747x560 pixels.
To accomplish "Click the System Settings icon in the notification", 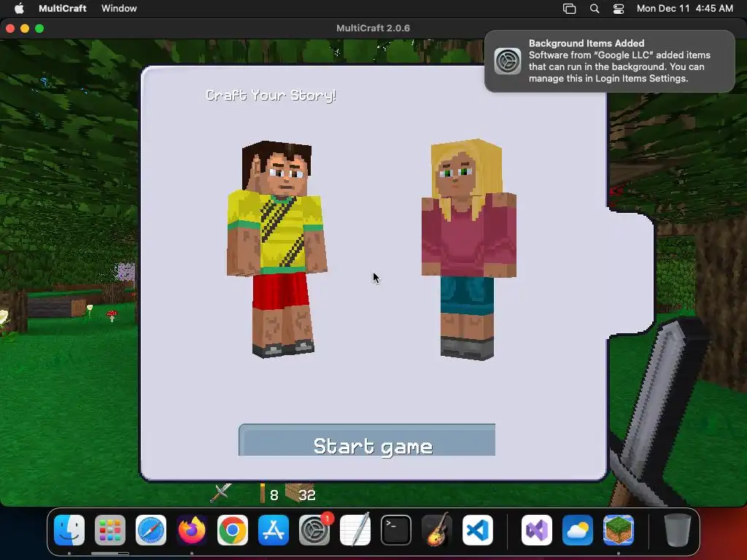I will 508,61.
